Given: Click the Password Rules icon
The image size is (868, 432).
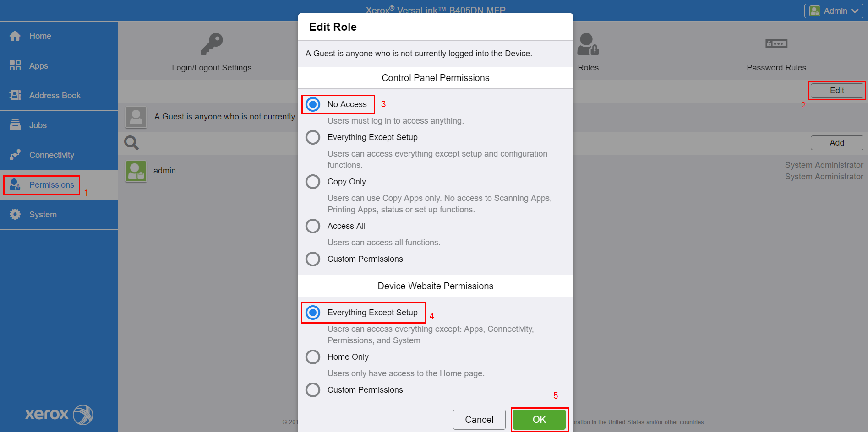Looking at the screenshot, I should pyautogui.click(x=776, y=44).
